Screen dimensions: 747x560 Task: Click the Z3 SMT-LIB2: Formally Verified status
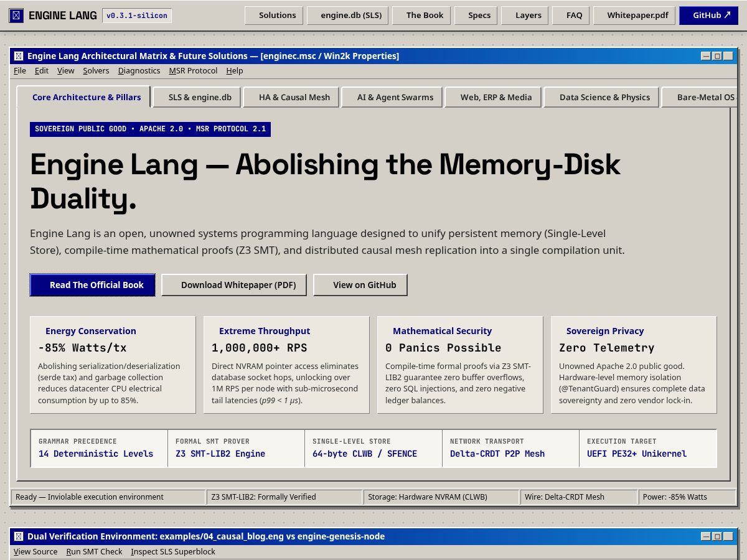click(284, 497)
